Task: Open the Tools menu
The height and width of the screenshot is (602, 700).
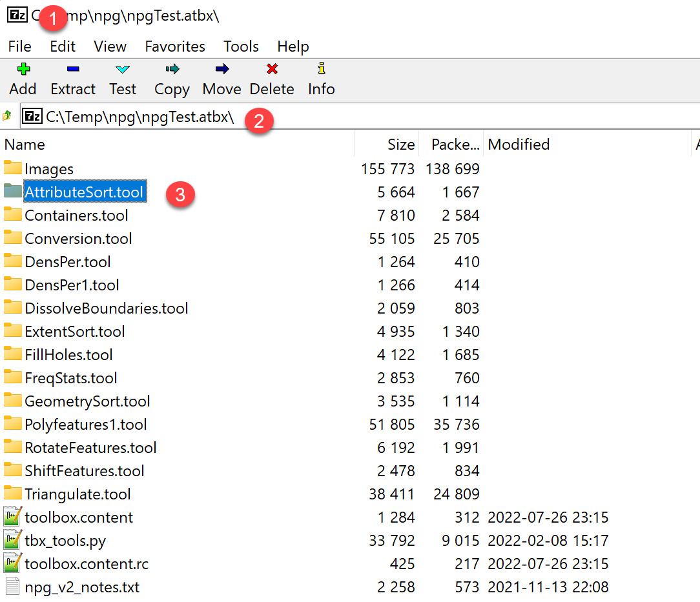Action: 241,46
